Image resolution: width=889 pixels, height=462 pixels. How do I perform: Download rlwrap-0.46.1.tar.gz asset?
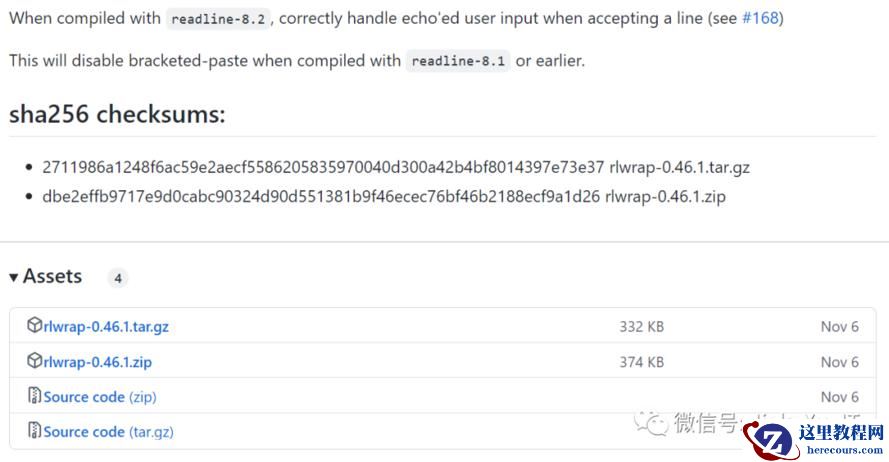click(x=106, y=327)
